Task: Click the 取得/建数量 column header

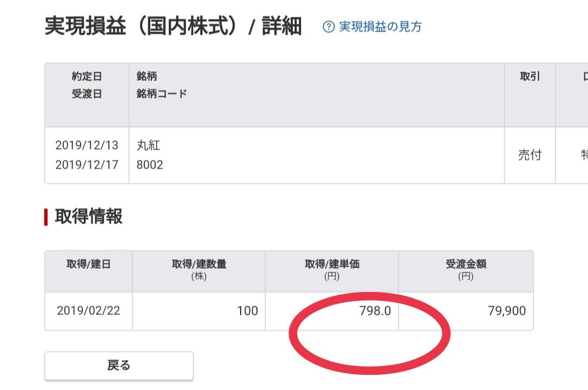Action: [x=199, y=271]
